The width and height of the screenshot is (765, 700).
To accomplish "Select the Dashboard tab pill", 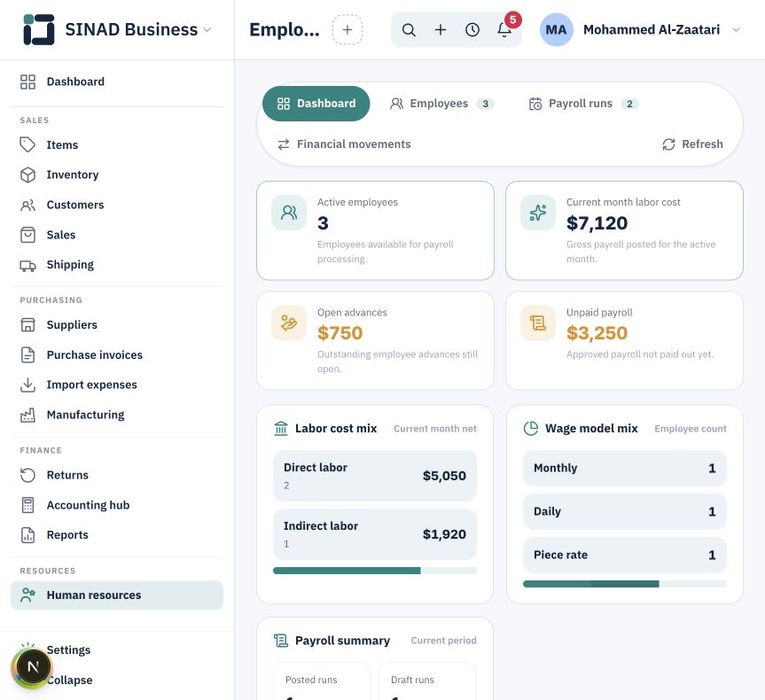I will click(316, 104).
